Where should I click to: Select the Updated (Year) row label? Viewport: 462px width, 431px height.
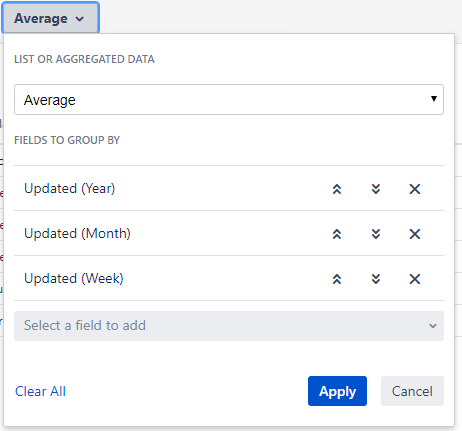click(70, 189)
